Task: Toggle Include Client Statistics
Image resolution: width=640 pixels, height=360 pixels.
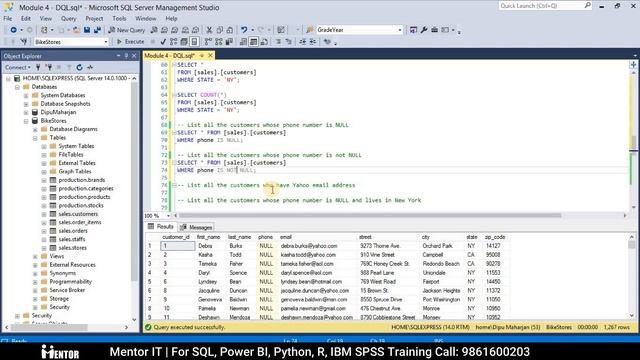Action: point(229,42)
